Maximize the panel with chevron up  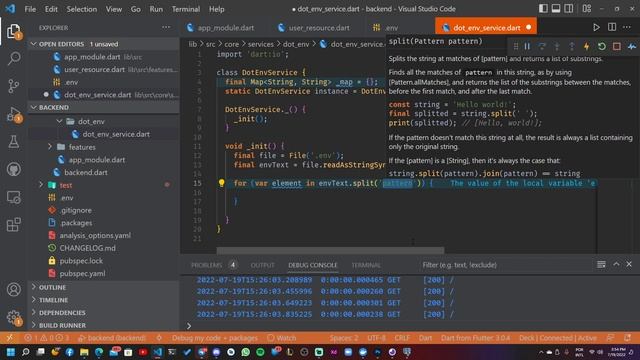coord(616,264)
